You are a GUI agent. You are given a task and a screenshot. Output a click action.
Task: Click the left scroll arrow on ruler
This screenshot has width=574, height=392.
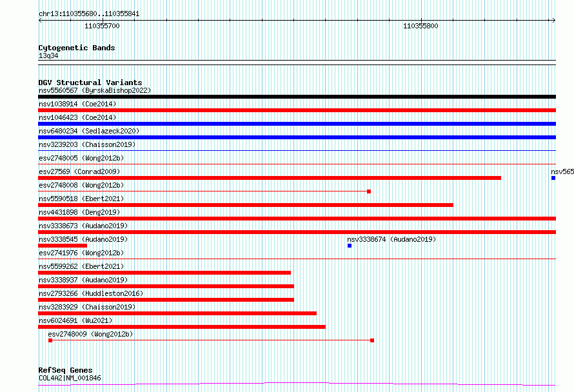tap(40, 20)
